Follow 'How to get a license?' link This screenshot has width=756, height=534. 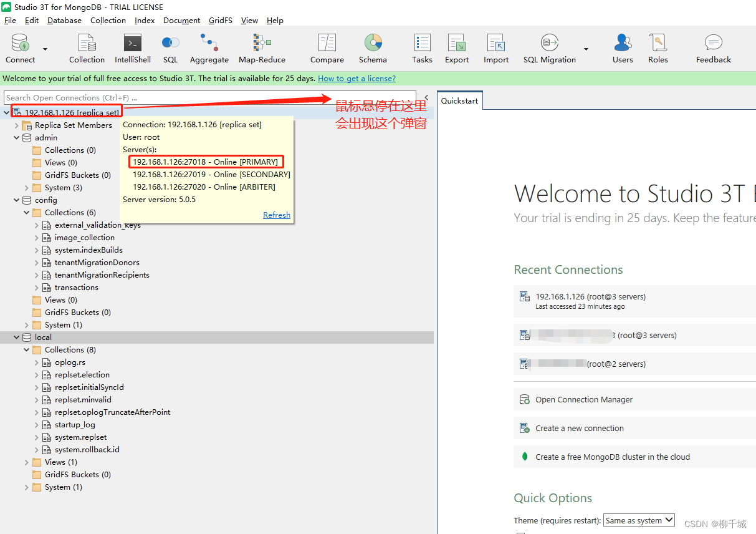[356, 79]
